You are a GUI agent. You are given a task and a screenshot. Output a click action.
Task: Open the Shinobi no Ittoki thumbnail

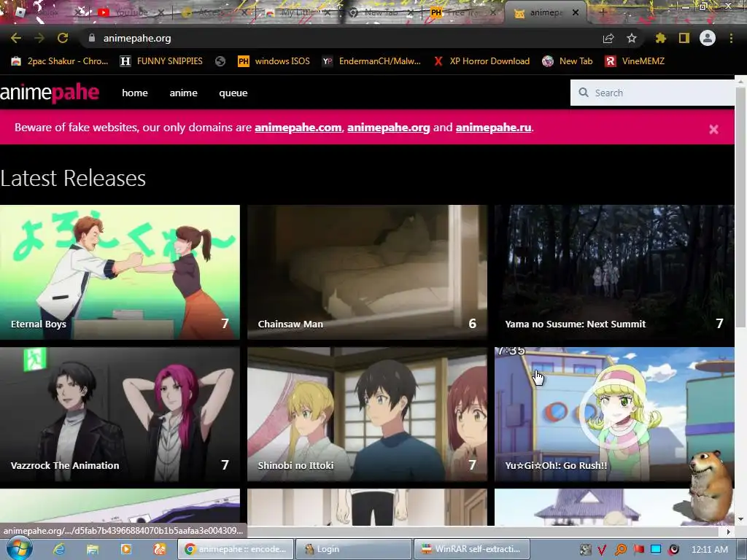(x=368, y=414)
